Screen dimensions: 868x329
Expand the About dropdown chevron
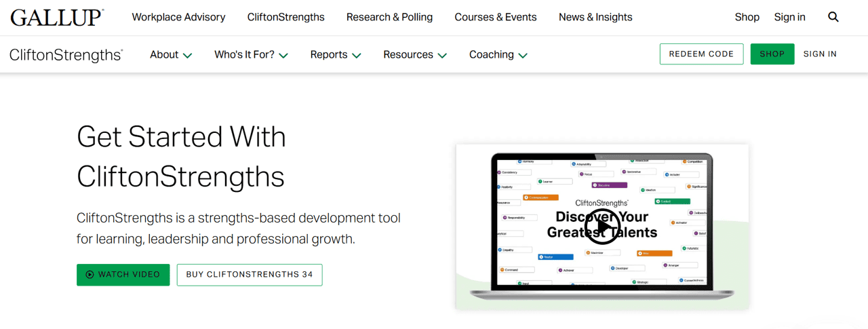(x=187, y=56)
